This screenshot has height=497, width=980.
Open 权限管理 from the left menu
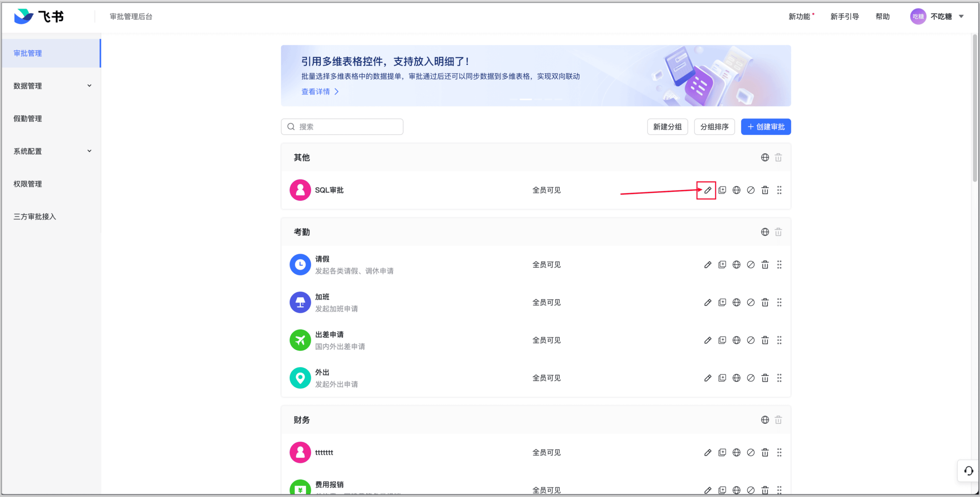tap(28, 184)
